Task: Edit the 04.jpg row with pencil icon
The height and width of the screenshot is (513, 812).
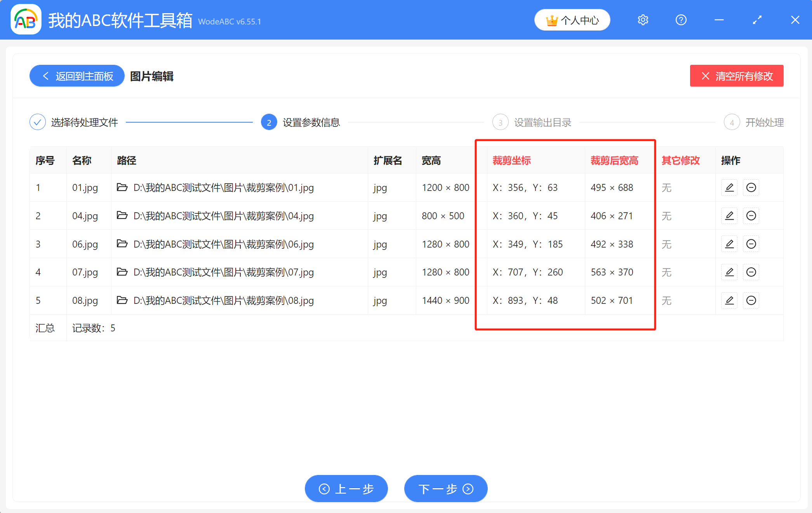Action: click(x=729, y=216)
